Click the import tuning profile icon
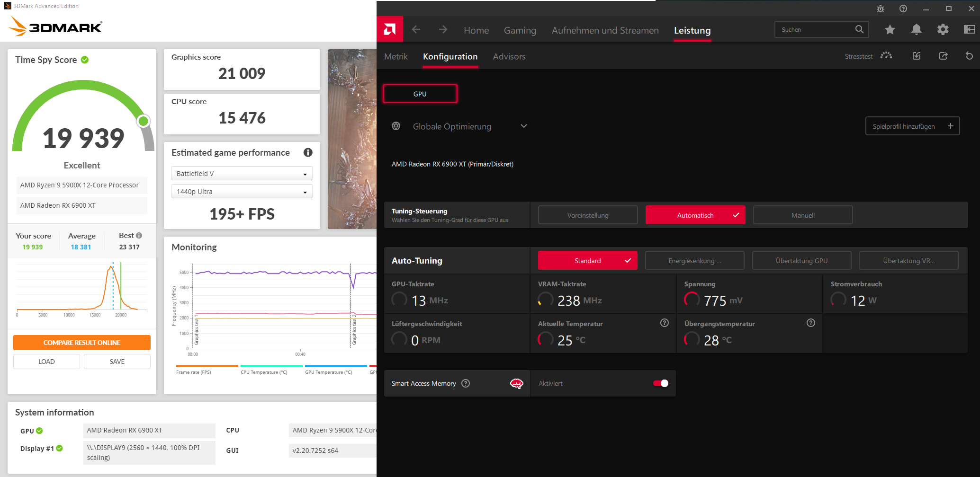980x477 pixels. 917,56
